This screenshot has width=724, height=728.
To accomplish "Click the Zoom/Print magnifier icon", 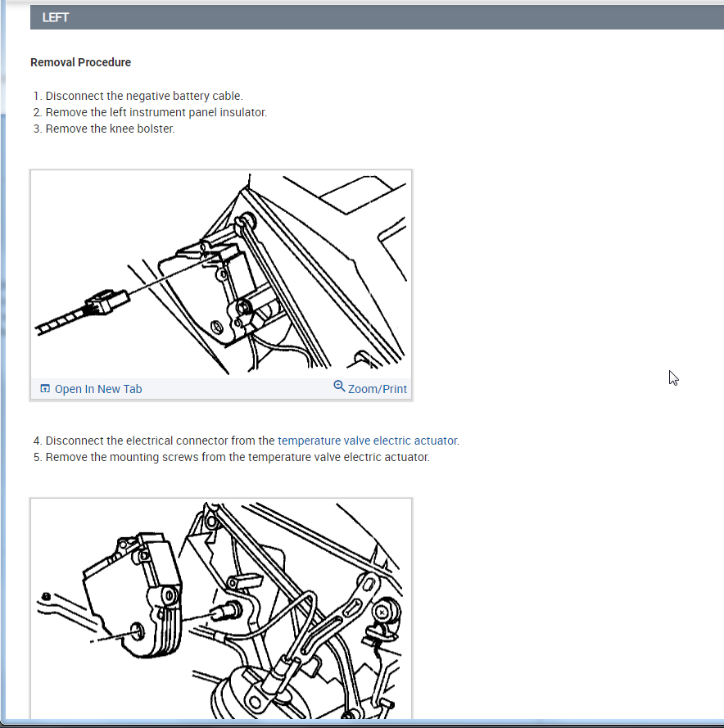I will click(x=339, y=387).
